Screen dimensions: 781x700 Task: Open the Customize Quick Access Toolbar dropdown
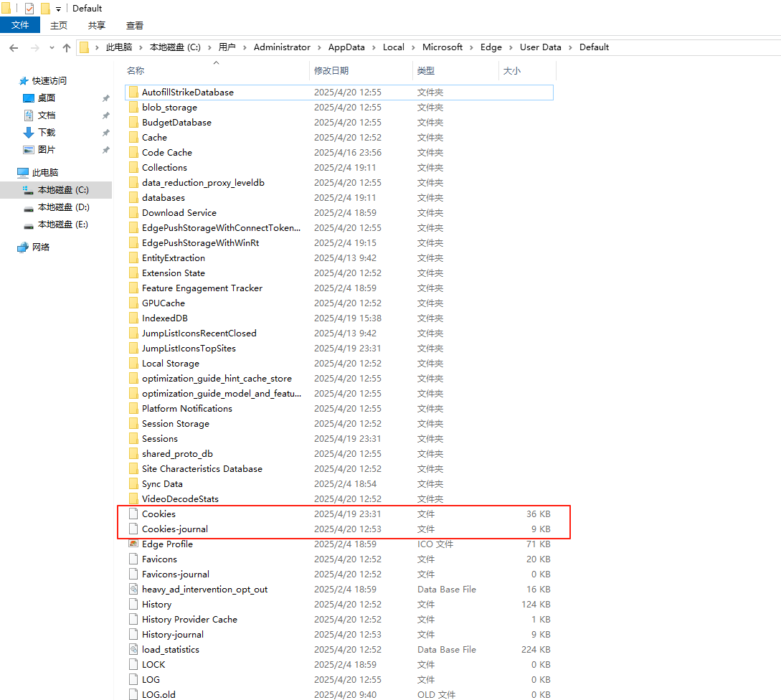[x=58, y=9]
